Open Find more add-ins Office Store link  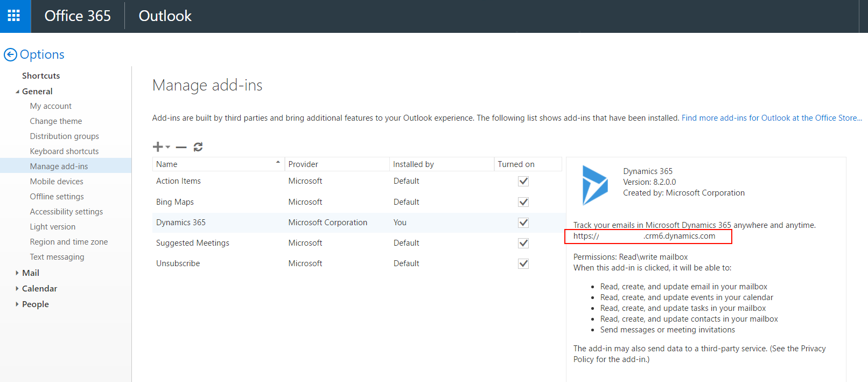(771, 118)
